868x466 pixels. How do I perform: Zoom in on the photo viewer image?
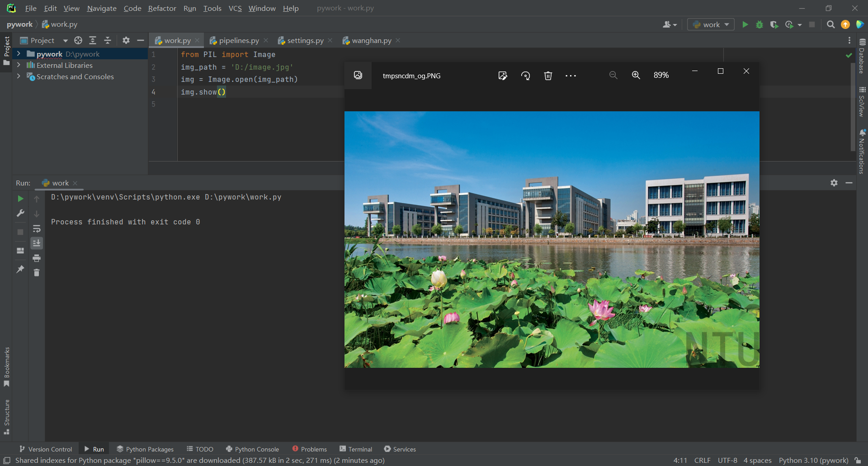click(x=636, y=75)
